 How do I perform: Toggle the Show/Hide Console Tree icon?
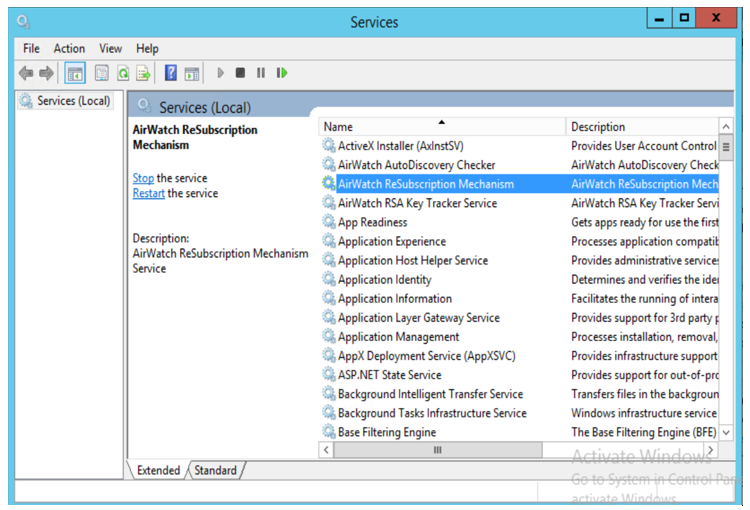(75, 73)
